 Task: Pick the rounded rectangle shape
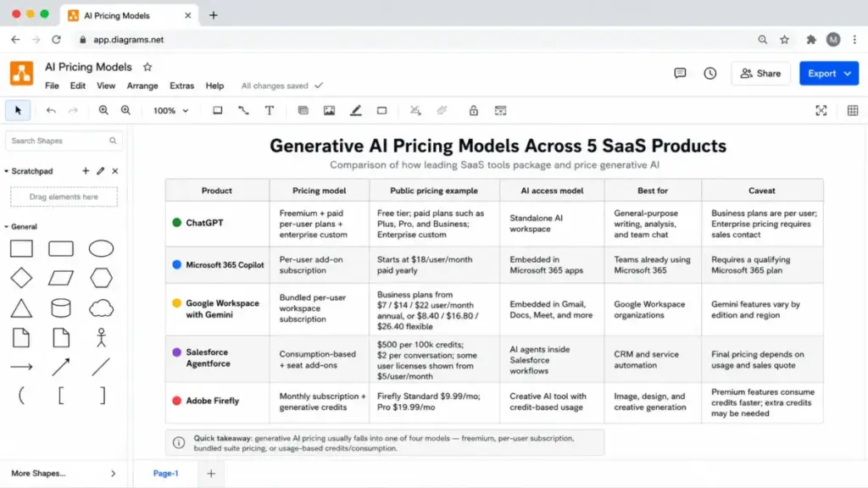[x=61, y=249]
